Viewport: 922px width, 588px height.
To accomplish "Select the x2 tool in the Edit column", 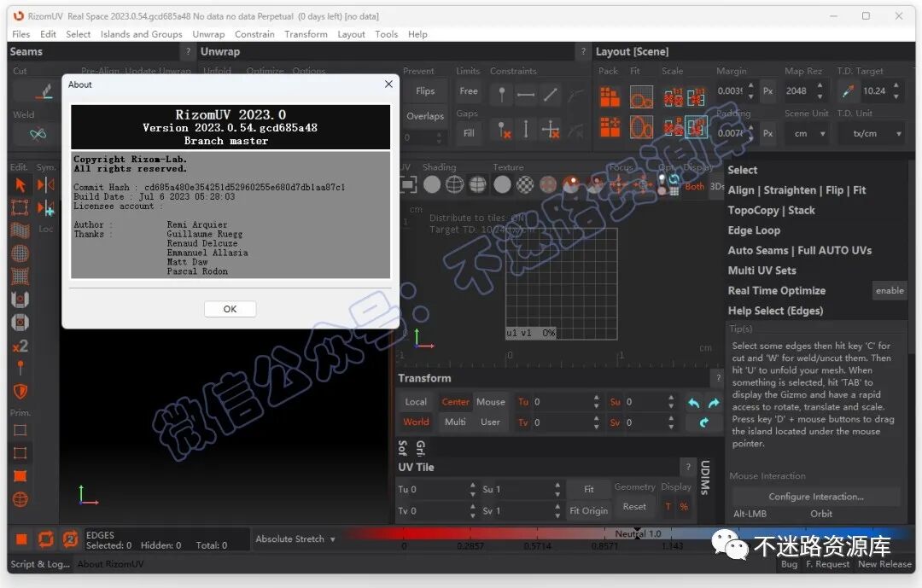I will (20, 346).
